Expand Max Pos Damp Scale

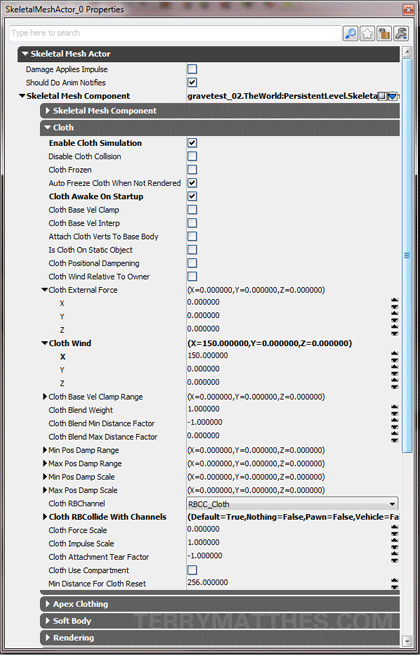pyautogui.click(x=45, y=490)
